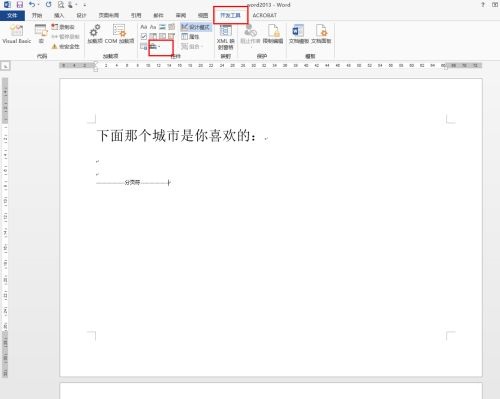The image size is (500, 399).
Task: Insert a Drop-Down List content control
Action: pos(162,36)
